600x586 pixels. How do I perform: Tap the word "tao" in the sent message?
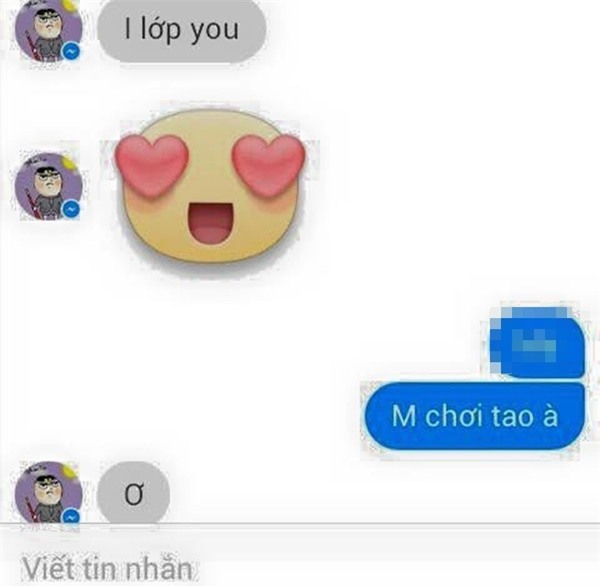tap(512, 417)
